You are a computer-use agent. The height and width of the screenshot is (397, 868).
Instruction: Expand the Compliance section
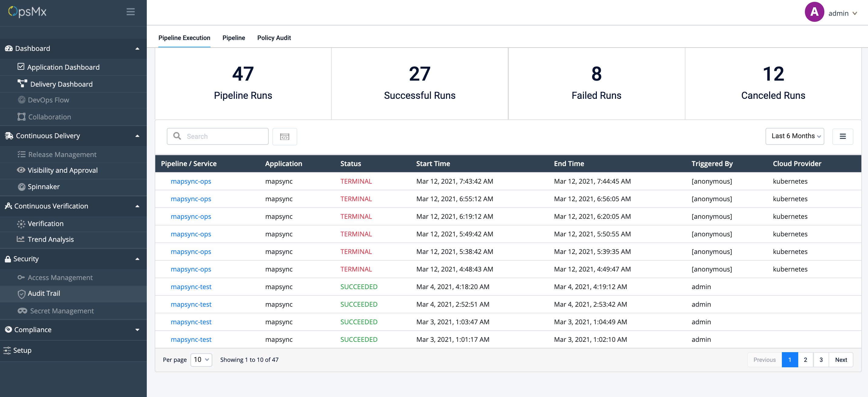137,329
